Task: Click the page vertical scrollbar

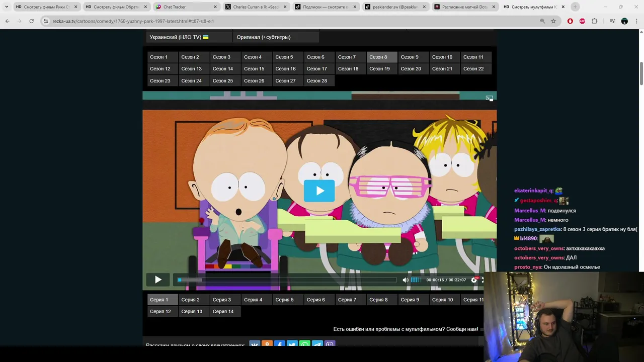Action: coord(641,73)
